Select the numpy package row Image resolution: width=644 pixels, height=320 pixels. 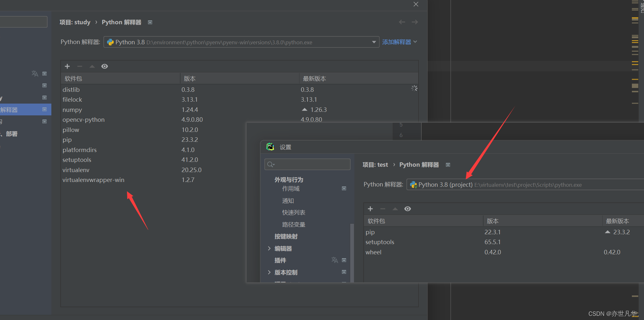240,110
